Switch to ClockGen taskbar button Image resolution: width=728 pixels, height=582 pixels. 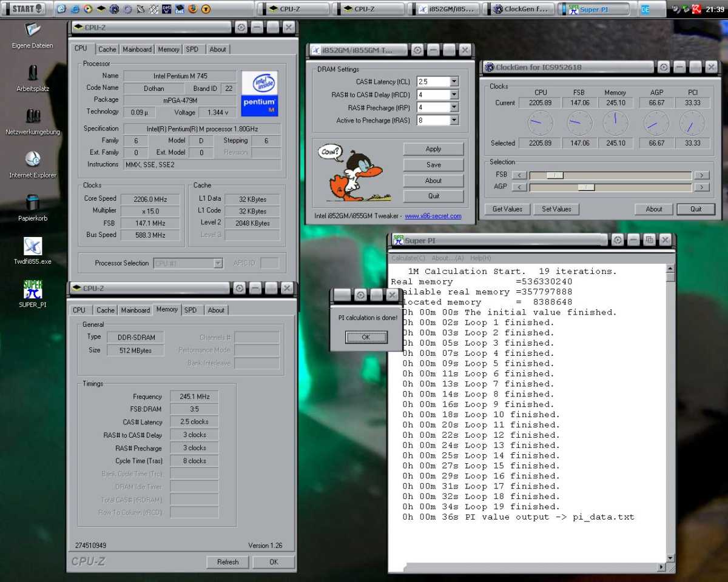point(518,9)
